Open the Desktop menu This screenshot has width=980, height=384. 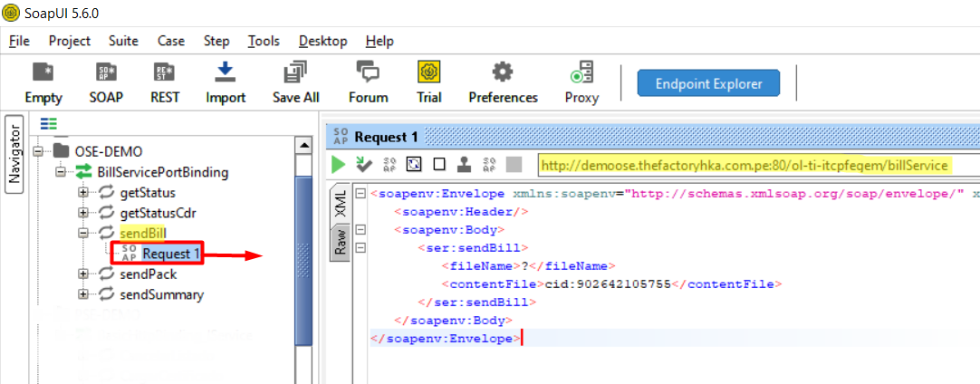point(322,42)
